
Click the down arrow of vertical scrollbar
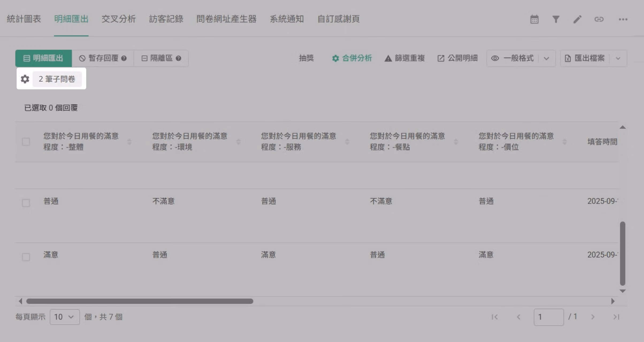click(623, 291)
